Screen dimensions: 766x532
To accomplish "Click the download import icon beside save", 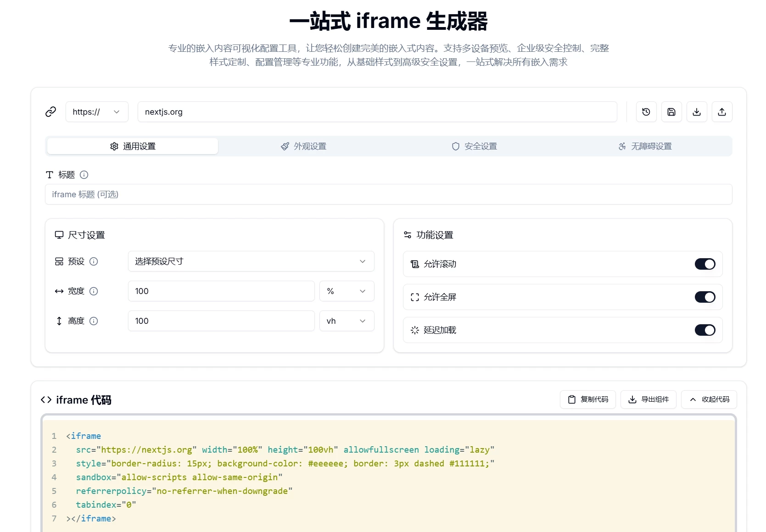I will point(696,111).
